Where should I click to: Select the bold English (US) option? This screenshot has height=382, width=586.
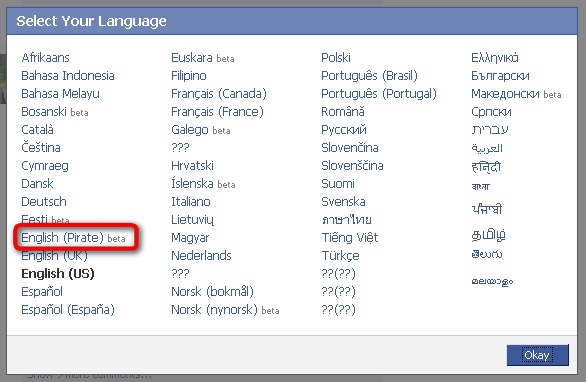[x=58, y=274]
